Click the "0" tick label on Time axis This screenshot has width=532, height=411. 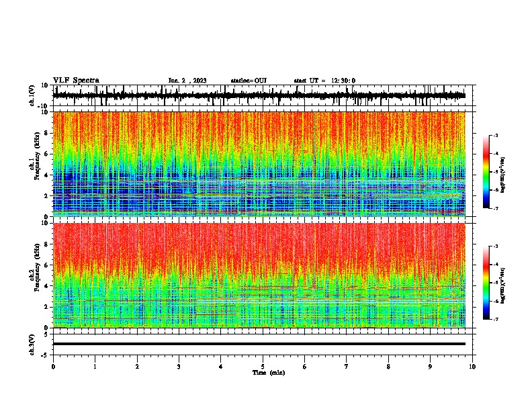[53, 367]
